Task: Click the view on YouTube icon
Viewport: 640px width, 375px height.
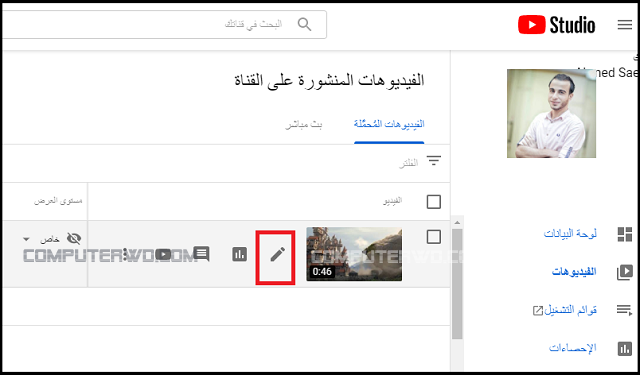Action: [163, 254]
